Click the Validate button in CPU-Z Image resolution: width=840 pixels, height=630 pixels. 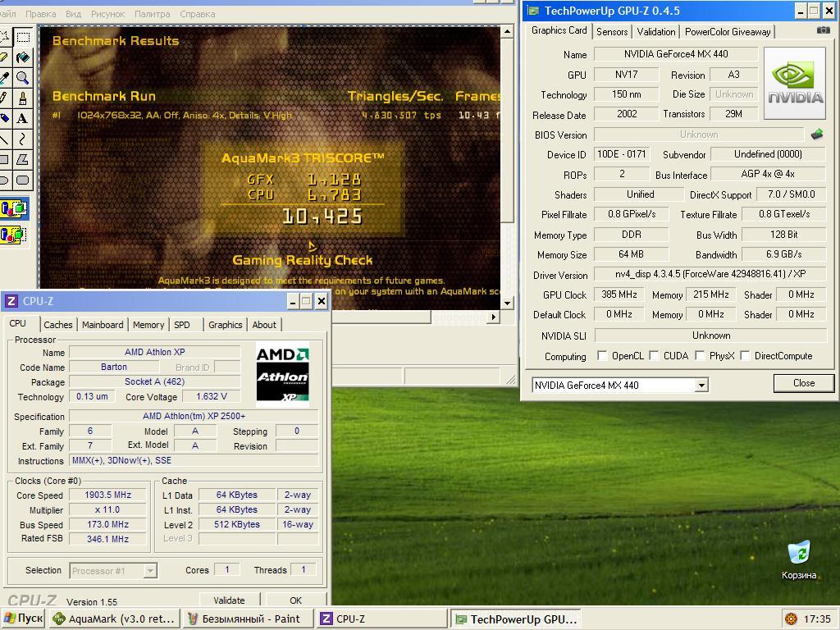230,600
